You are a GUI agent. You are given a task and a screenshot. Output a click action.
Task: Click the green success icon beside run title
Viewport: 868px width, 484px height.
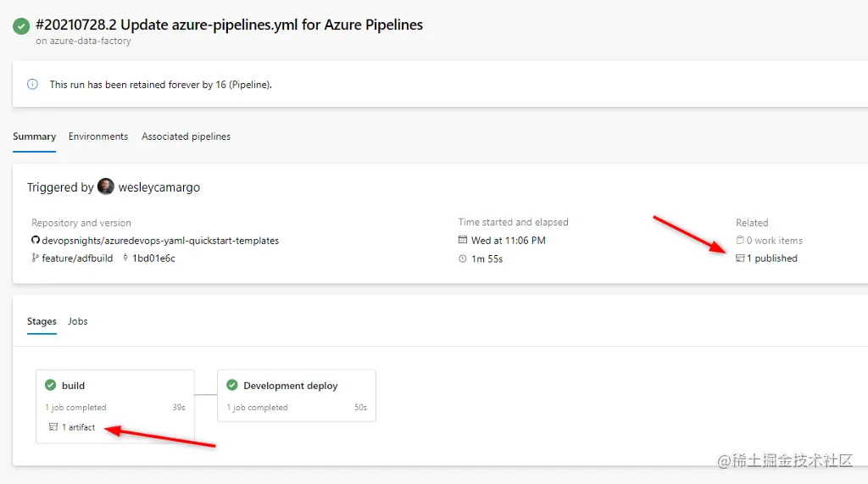(21, 26)
